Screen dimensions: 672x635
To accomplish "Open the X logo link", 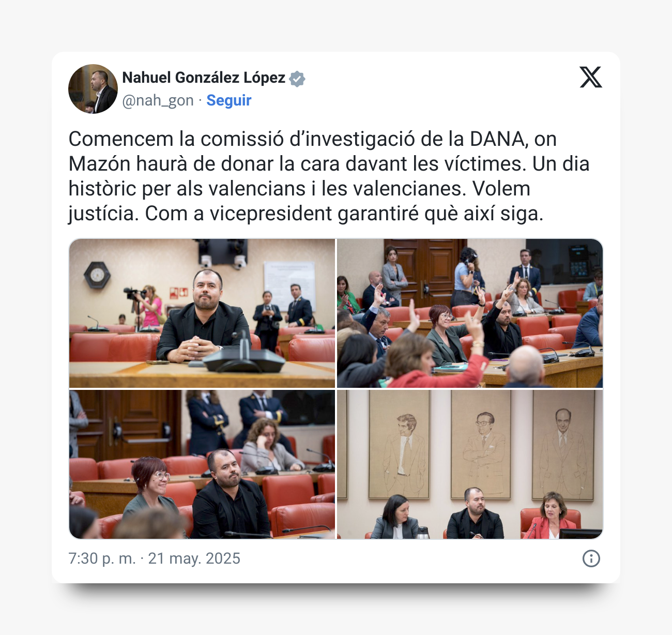I will (x=591, y=78).
